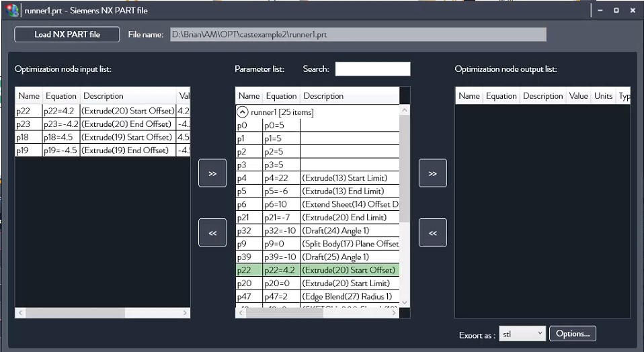Click parameter list horizontal scrollbar right arrow
Viewport: 644px width, 352px height.
[x=394, y=312]
